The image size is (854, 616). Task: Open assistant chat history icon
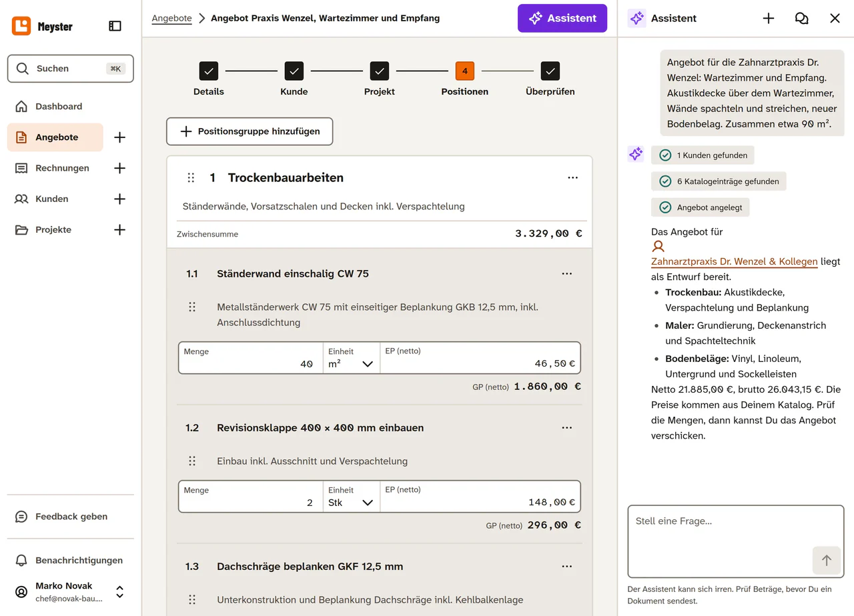tap(802, 19)
